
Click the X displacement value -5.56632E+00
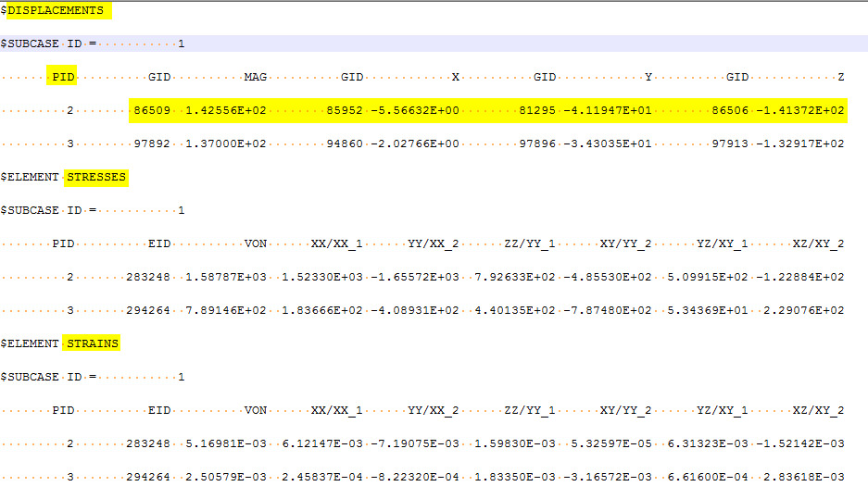click(x=415, y=110)
